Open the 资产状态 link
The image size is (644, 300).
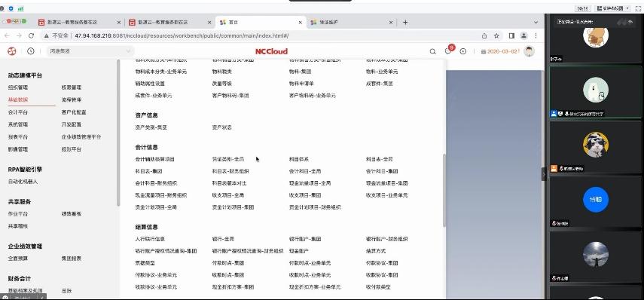point(221,127)
